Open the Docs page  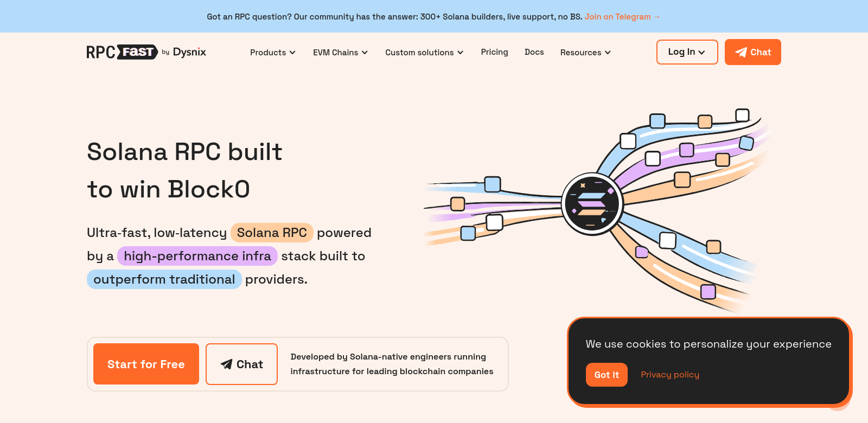click(534, 52)
